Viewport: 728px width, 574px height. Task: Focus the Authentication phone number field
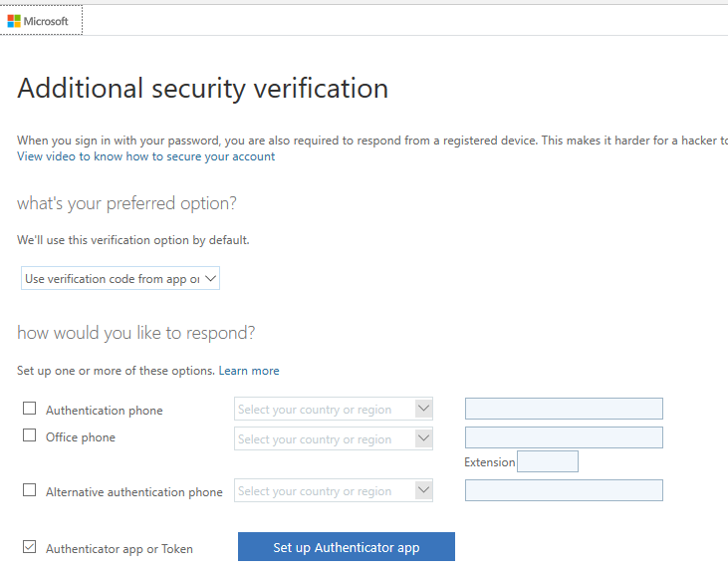pos(564,409)
